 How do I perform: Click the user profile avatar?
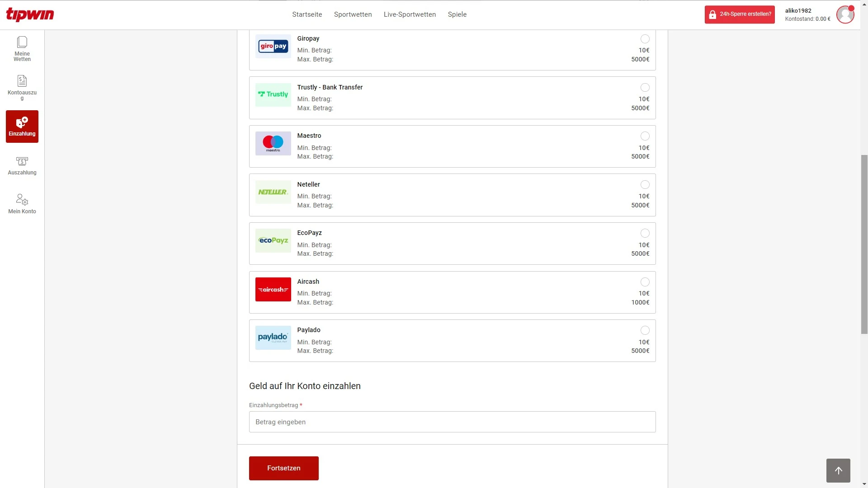tap(845, 14)
